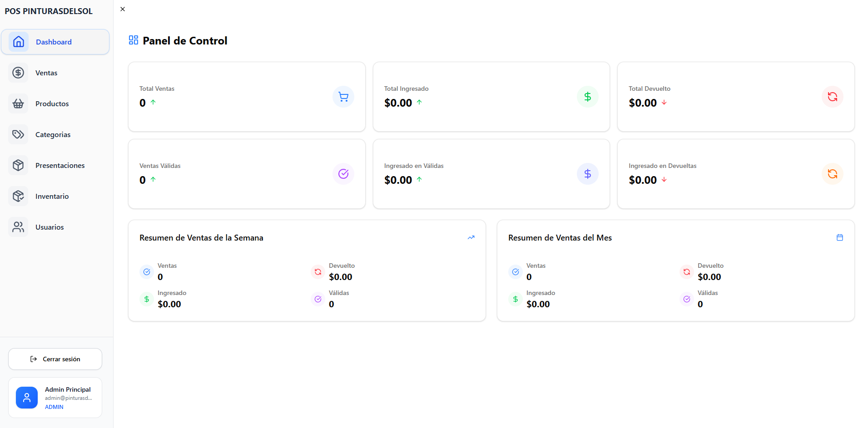Viewport: 868px width, 428px height.
Task: Click the shopping cart icon in Total Ventas
Action: click(x=343, y=97)
